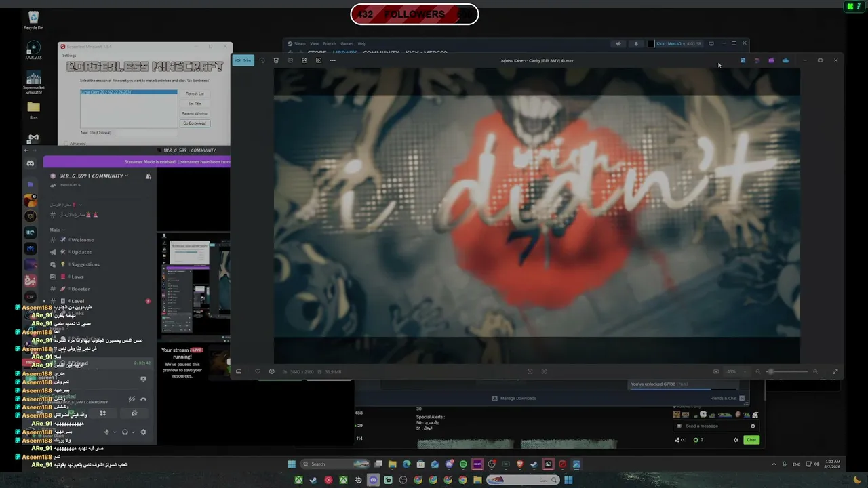Open the OneDrive cloud icon in player
The width and height of the screenshot is (868, 488).
tap(785, 60)
